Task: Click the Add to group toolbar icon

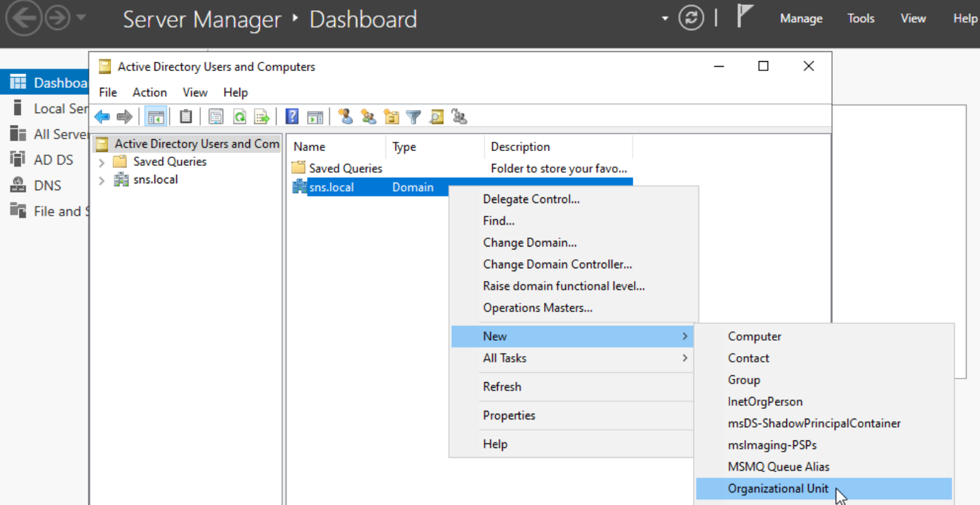Action: pyautogui.click(x=459, y=117)
